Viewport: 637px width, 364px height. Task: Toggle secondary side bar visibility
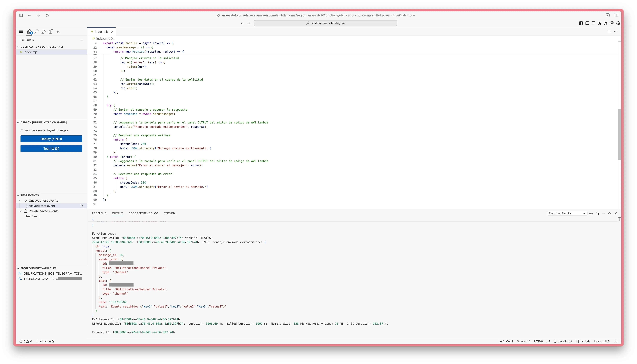593,23
